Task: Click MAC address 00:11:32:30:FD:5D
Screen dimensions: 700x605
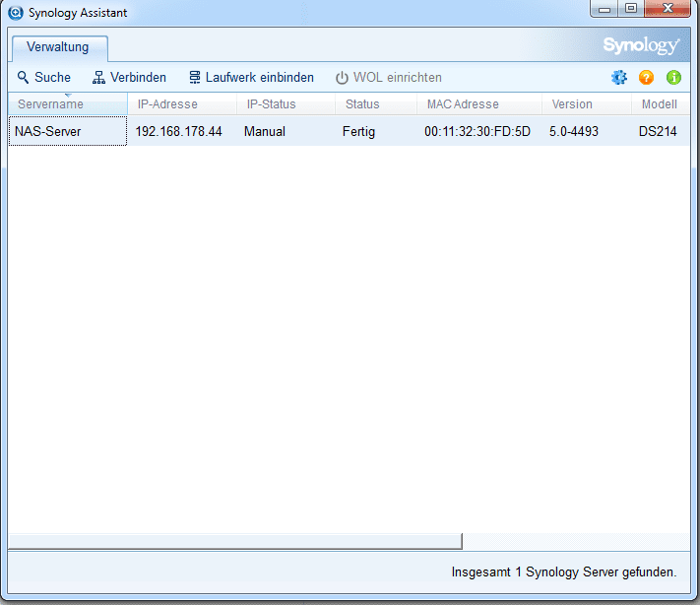Action: [x=477, y=131]
